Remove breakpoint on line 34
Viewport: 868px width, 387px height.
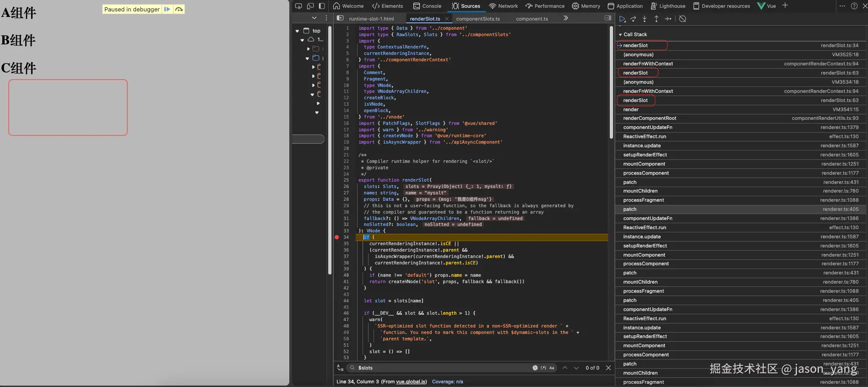pyautogui.click(x=337, y=237)
